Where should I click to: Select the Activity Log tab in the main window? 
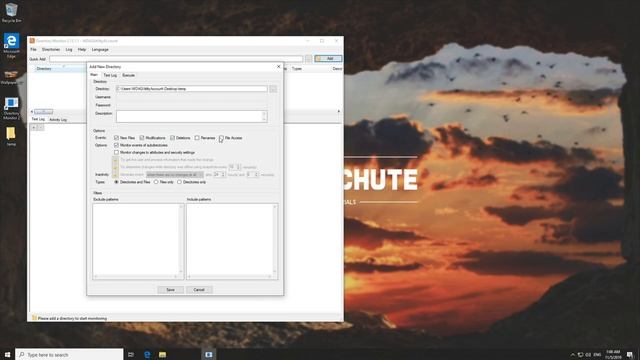click(58, 120)
